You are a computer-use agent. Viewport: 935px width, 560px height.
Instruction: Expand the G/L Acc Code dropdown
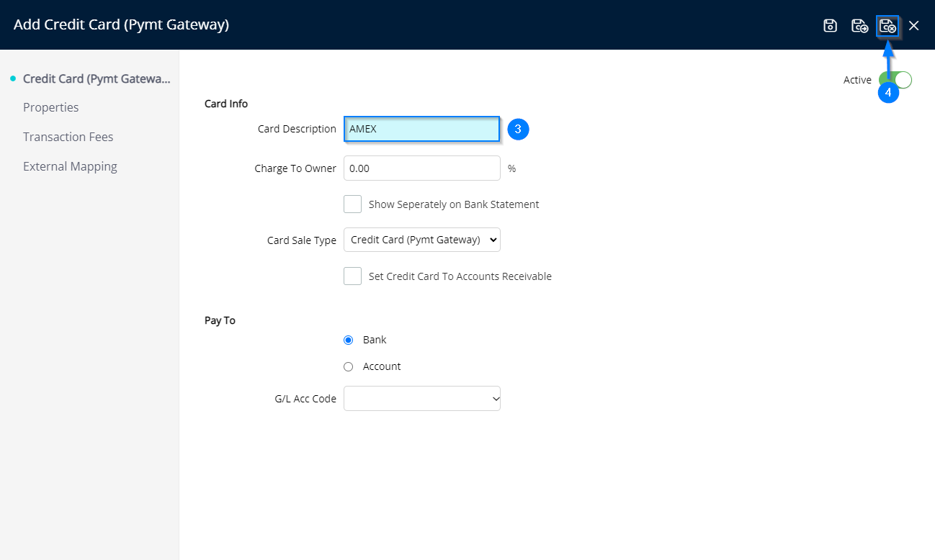tap(421, 398)
